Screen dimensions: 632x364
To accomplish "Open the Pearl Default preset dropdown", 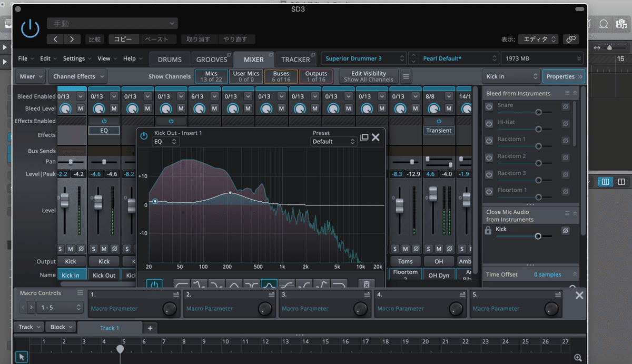I will [459, 58].
